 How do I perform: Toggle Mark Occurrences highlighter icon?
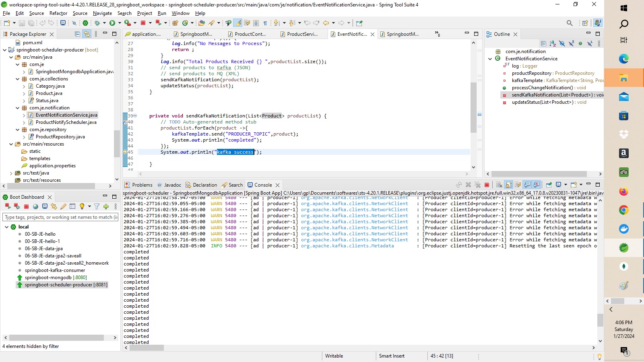tap(238, 23)
